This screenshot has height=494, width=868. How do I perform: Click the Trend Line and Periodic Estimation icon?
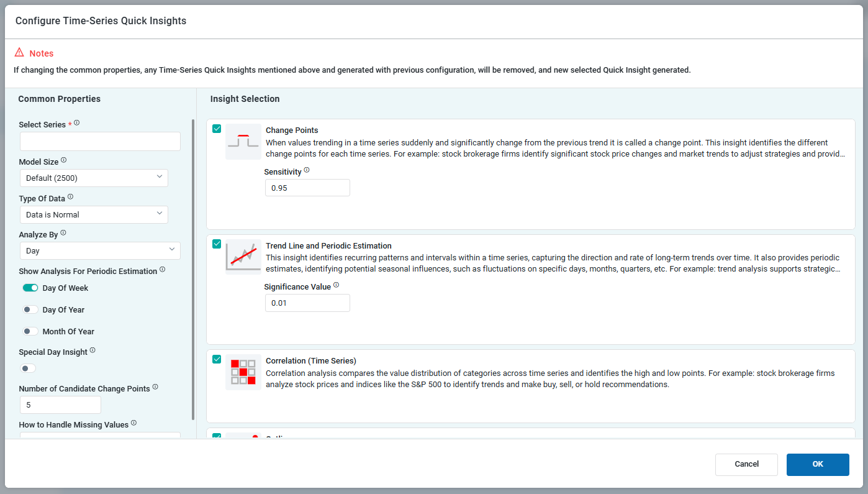tap(243, 256)
